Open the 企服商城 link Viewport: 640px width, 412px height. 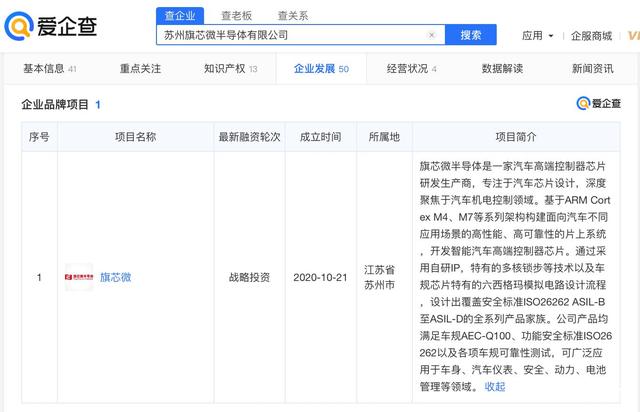pos(591,36)
